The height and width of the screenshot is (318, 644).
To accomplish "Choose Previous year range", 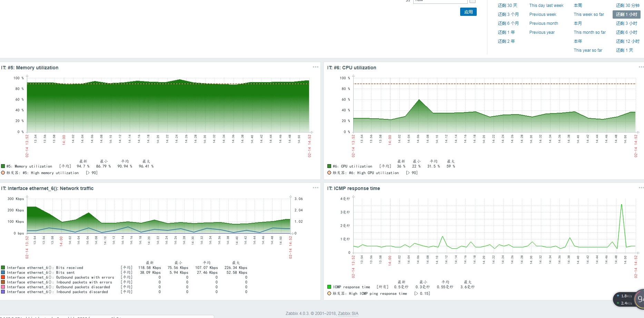I will point(542,32).
